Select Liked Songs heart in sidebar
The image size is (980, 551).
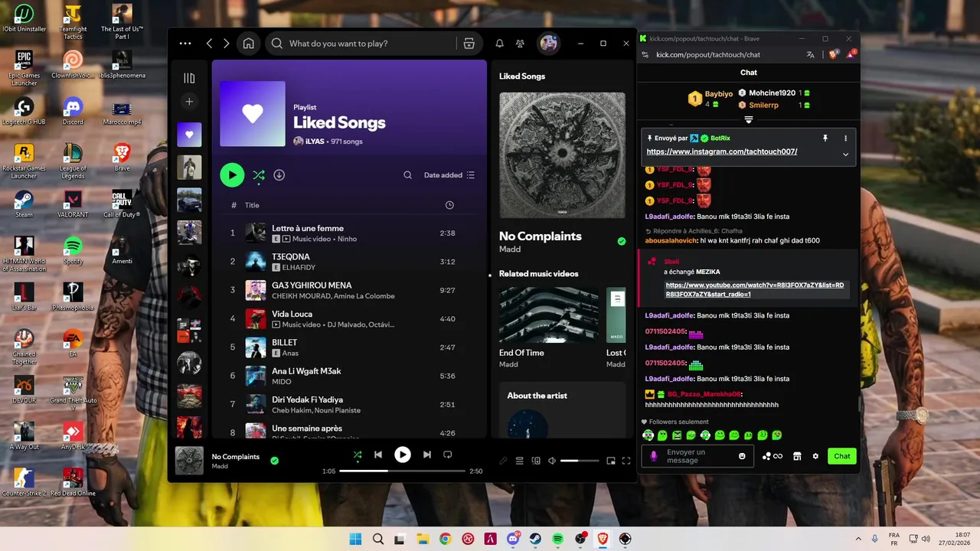[189, 135]
